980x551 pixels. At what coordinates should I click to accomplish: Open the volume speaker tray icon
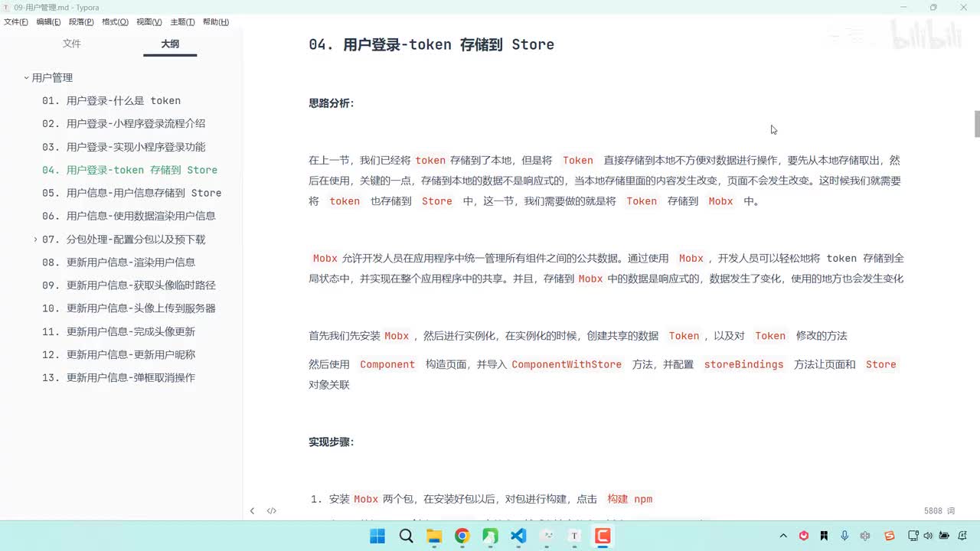click(928, 536)
